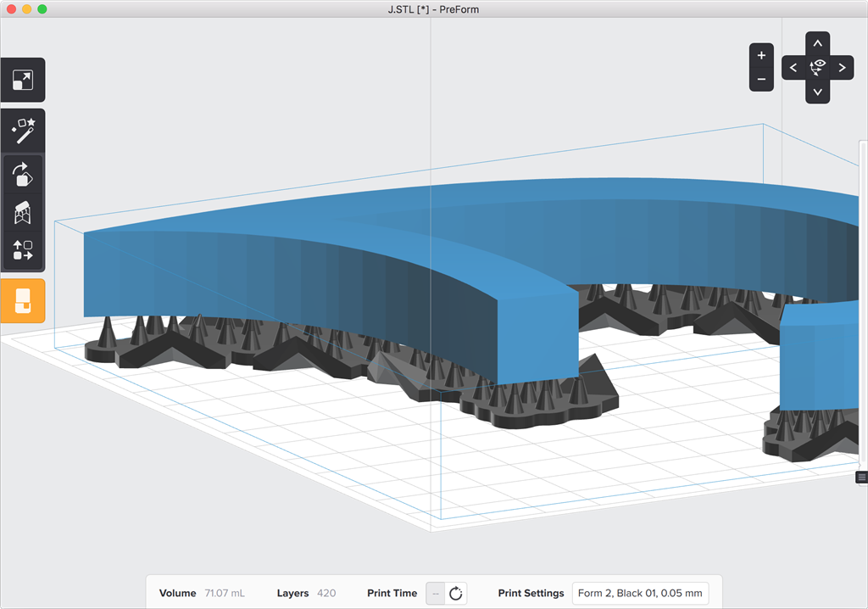Click the layer slicer handle on right edge
The width and height of the screenshot is (868, 609).
(862, 478)
